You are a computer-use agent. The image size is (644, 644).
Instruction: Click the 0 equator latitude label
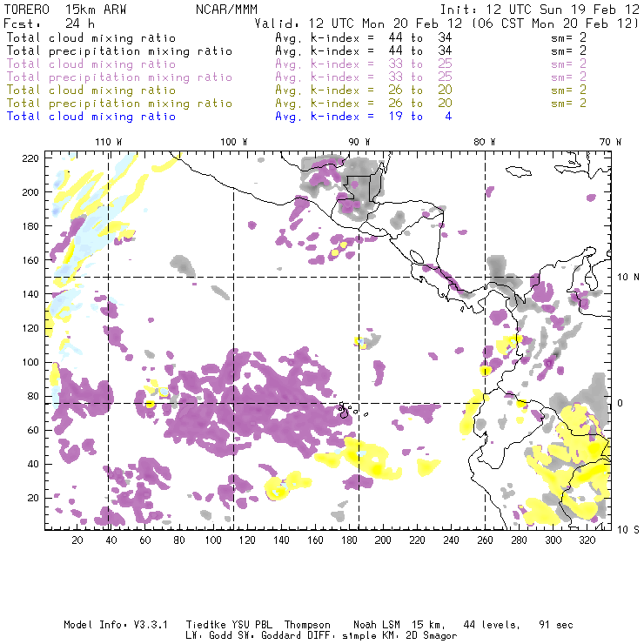point(621,403)
